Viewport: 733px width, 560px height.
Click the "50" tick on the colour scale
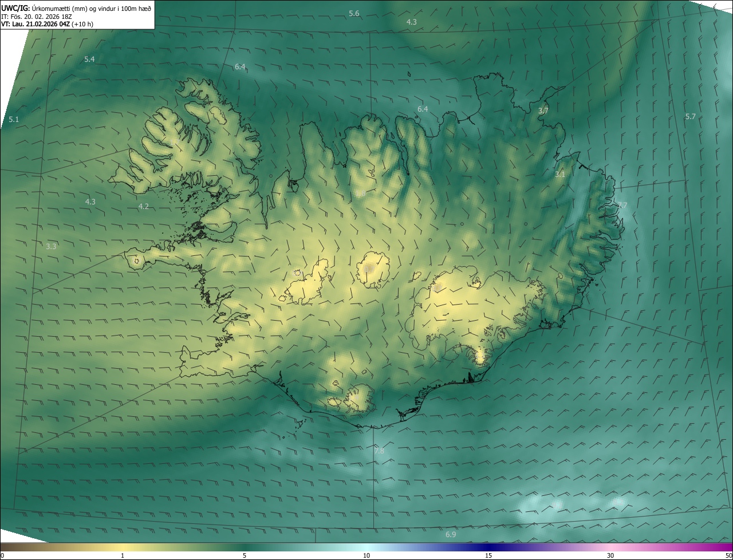[728, 555]
